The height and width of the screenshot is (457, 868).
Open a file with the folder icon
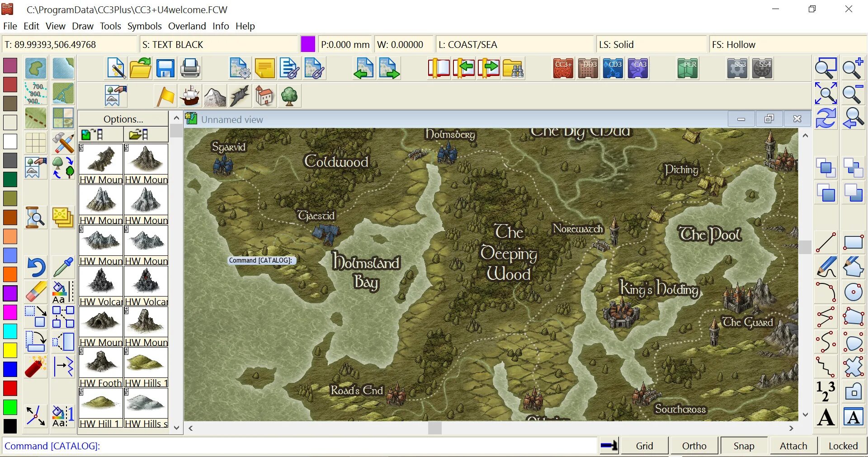click(x=141, y=69)
